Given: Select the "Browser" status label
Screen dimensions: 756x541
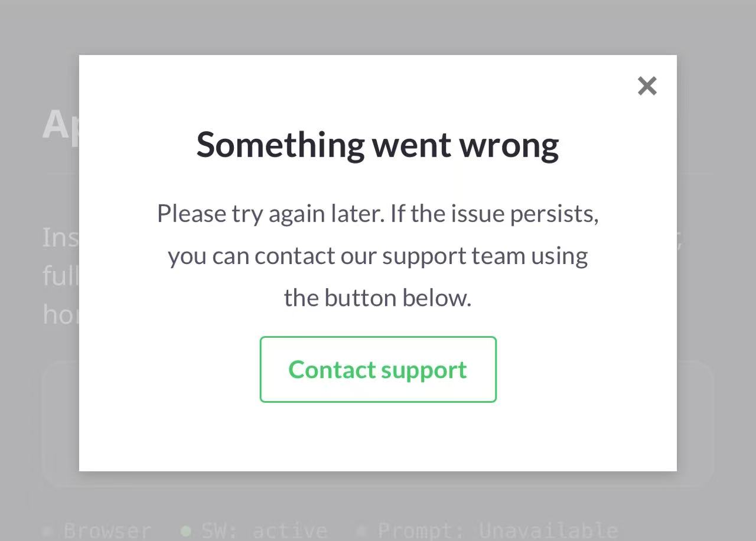Looking at the screenshot, I should pyautogui.click(x=107, y=531).
